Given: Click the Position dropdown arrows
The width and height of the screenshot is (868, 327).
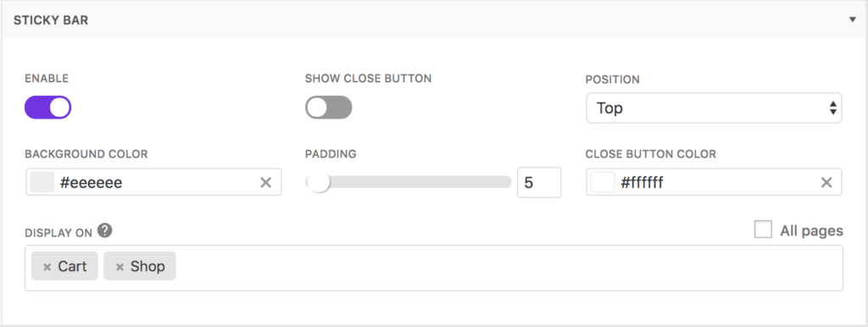Looking at the screenshot, I should 832,108.
